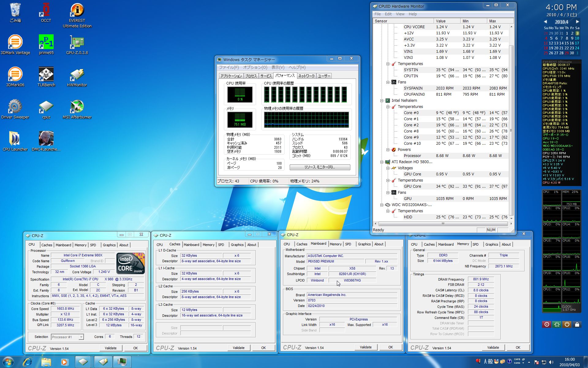588x368 pixels.
Task: Select the cpuz desktop icon
Action: (46, 109)
